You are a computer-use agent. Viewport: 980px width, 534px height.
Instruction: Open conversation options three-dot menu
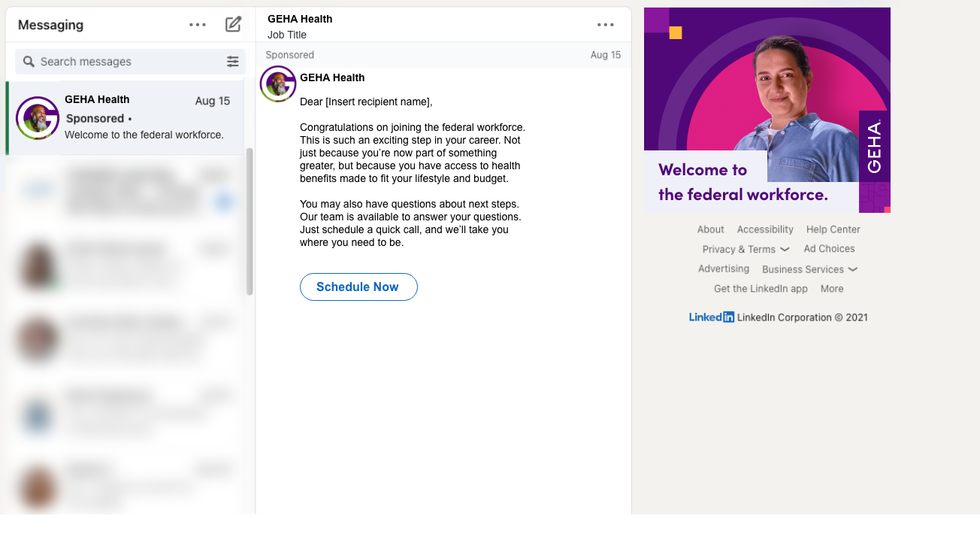coord(606,25)
